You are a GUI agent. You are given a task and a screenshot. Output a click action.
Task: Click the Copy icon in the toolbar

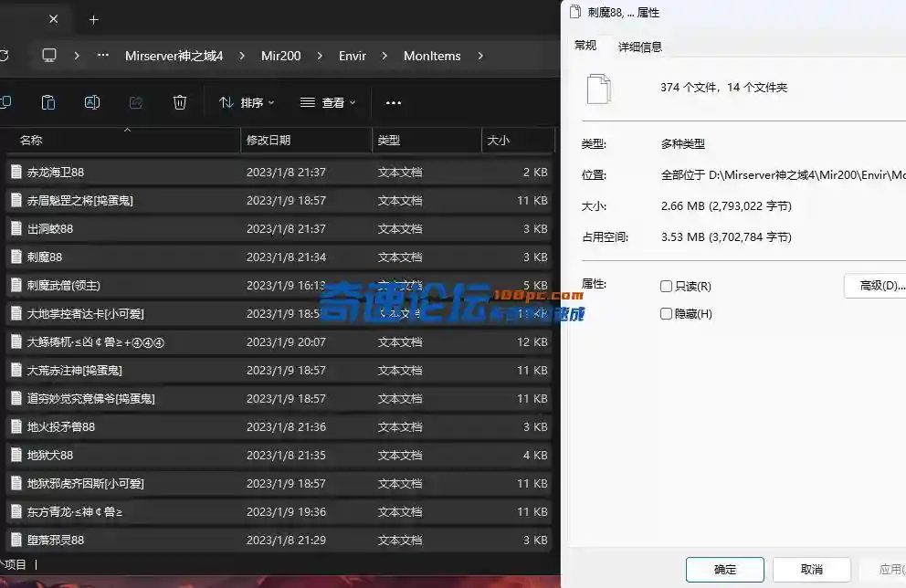click(x=5, y=102)
